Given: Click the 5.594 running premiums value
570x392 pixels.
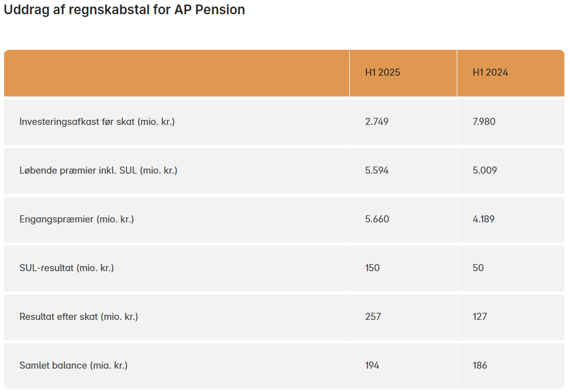Looking at the screenshot, I should (377, 171).
